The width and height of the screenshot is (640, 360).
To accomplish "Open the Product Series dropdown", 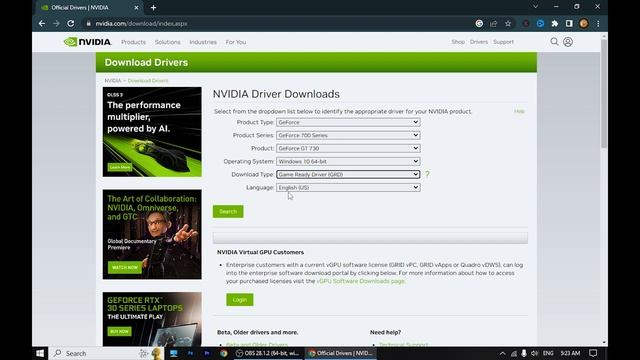I will 348,135.
